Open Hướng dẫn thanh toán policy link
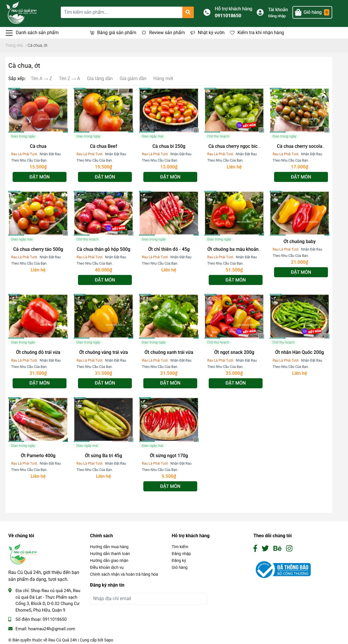 [110, 554]
